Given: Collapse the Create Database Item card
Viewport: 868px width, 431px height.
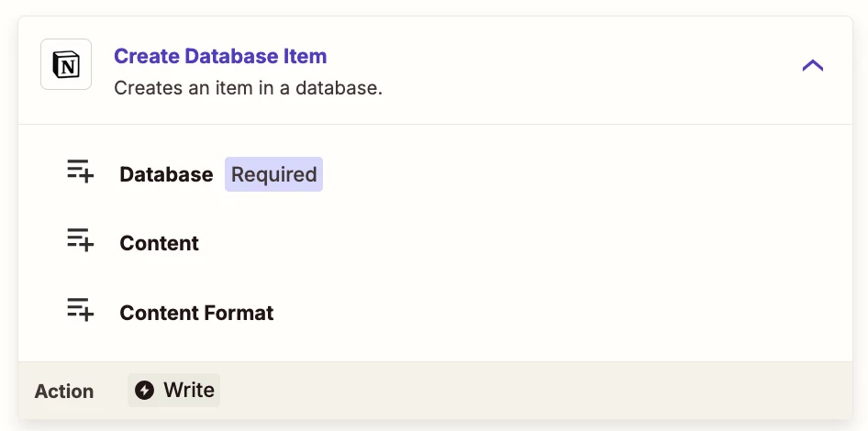Looking at the screenshot, I should pyautogui.click(x=813, y=66).
